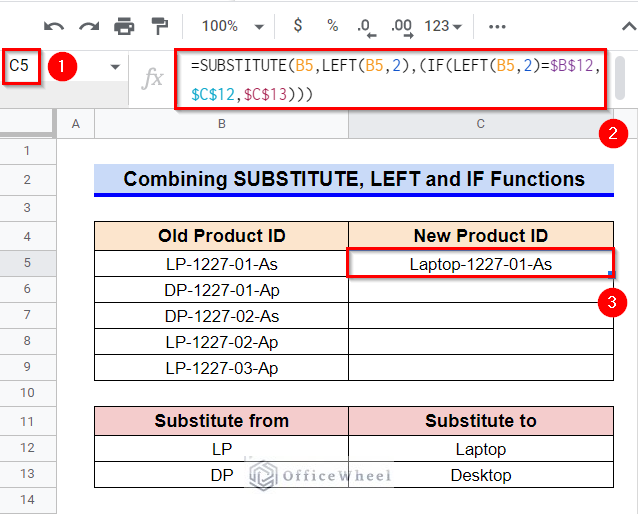This screenshot has width=638, height=514.
Task: Select row 11 header
Action: [27, 421]
